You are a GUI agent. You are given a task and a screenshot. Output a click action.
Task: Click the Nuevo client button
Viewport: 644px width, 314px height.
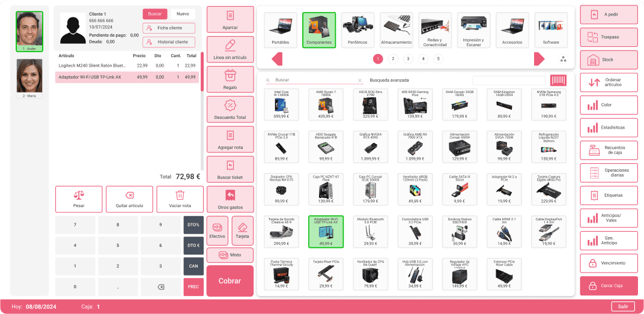point(183,14)
